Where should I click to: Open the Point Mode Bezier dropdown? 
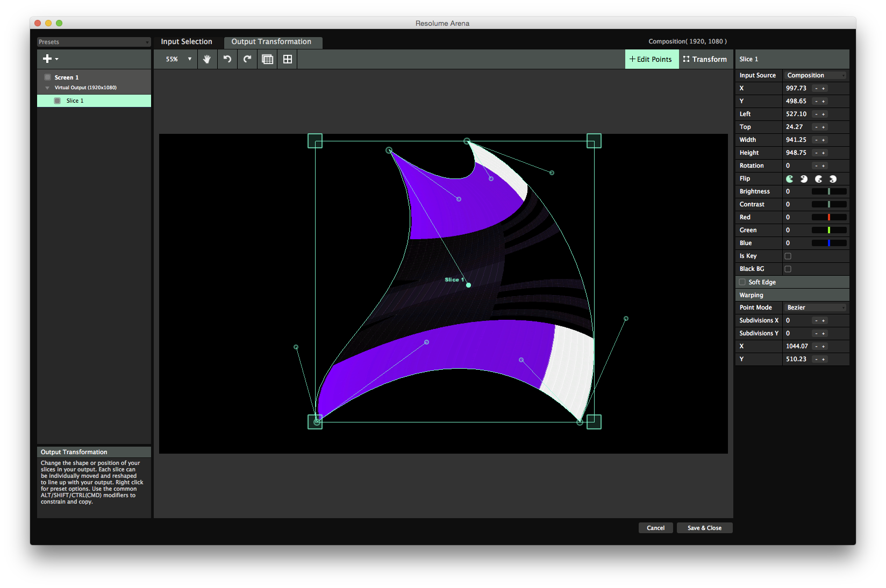pos(815,307)
